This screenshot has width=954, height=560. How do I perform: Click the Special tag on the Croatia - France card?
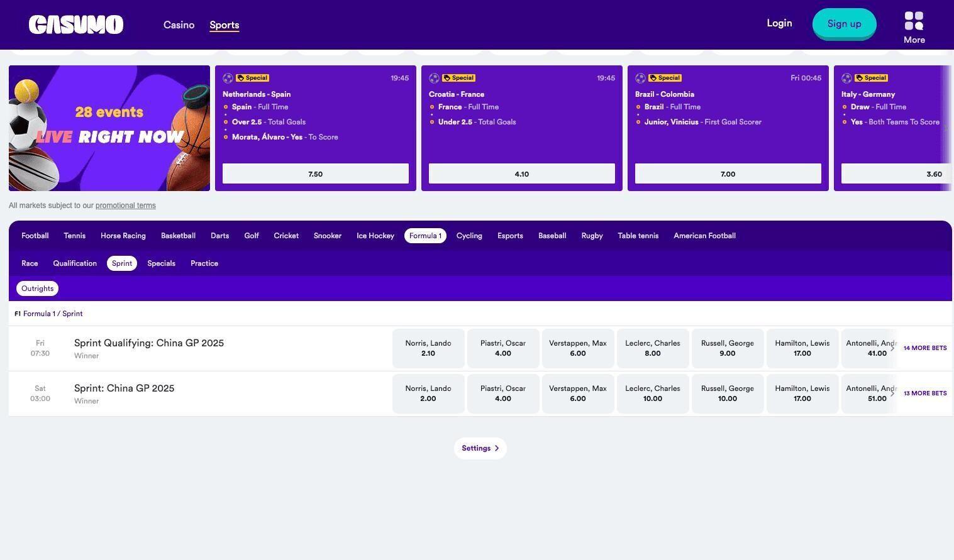click(x=459, y=78)
